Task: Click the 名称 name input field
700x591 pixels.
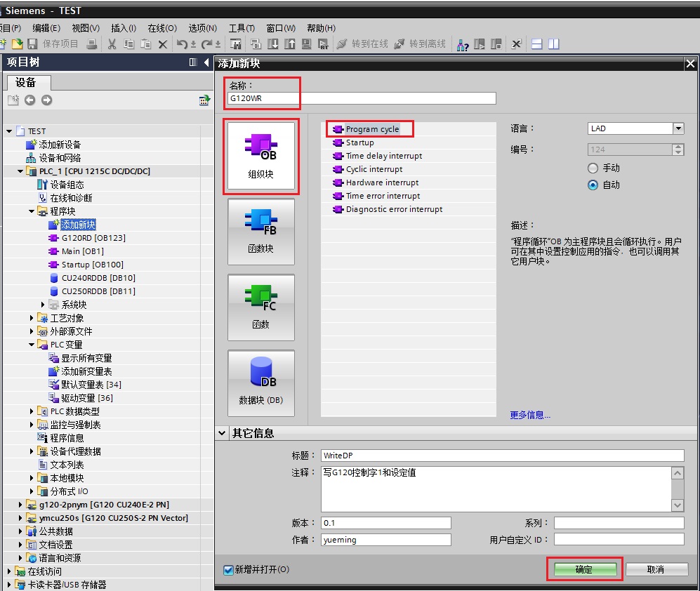Action: [362, 98]
